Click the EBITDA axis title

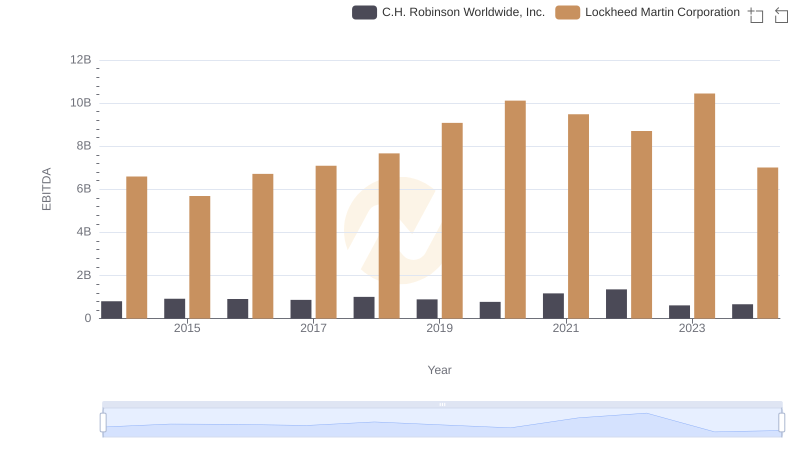click(x=46, y=189)
